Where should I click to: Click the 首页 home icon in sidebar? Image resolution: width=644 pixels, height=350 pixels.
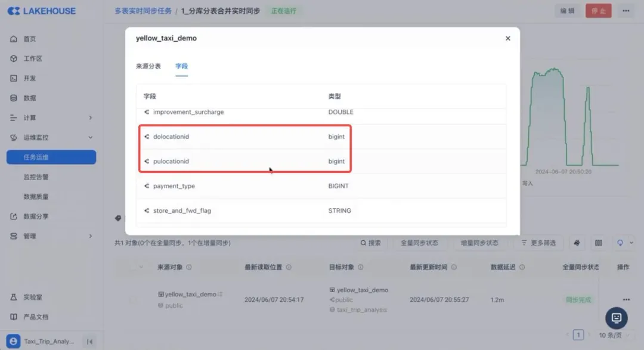click(x=14, y=39)
